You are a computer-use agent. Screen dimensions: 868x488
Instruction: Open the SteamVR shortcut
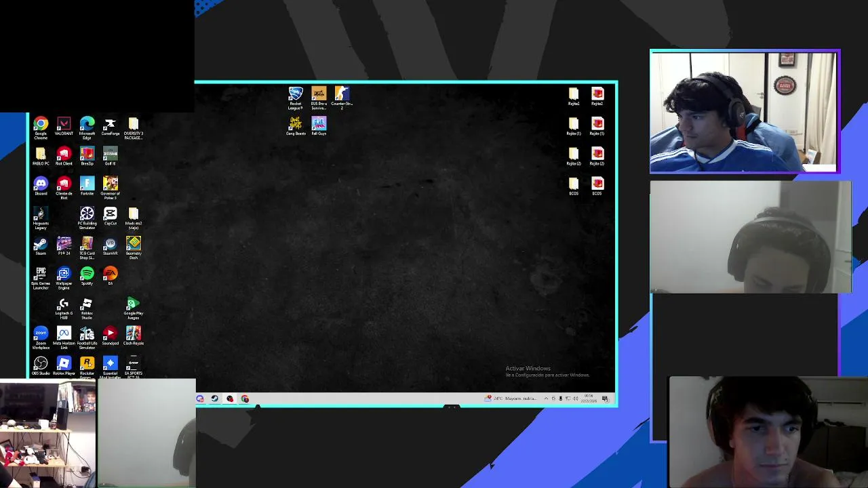point(110,246)
